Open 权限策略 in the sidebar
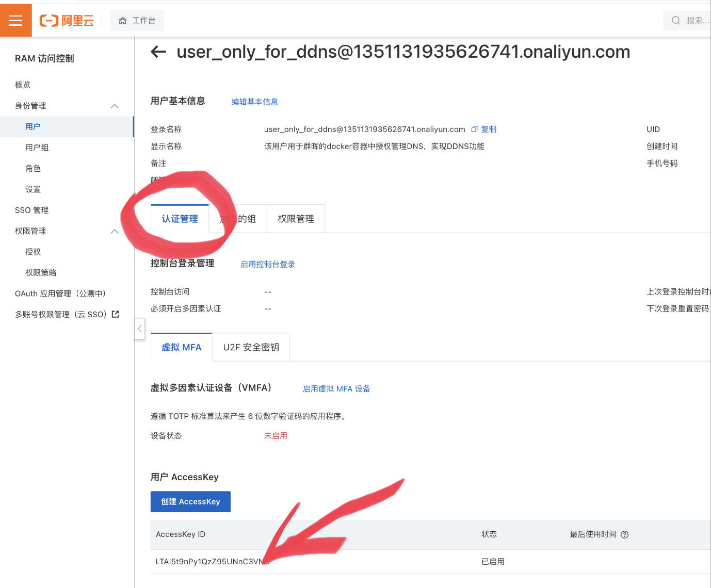Viewport: 711px width, 588px height. (x=41, y=272)
